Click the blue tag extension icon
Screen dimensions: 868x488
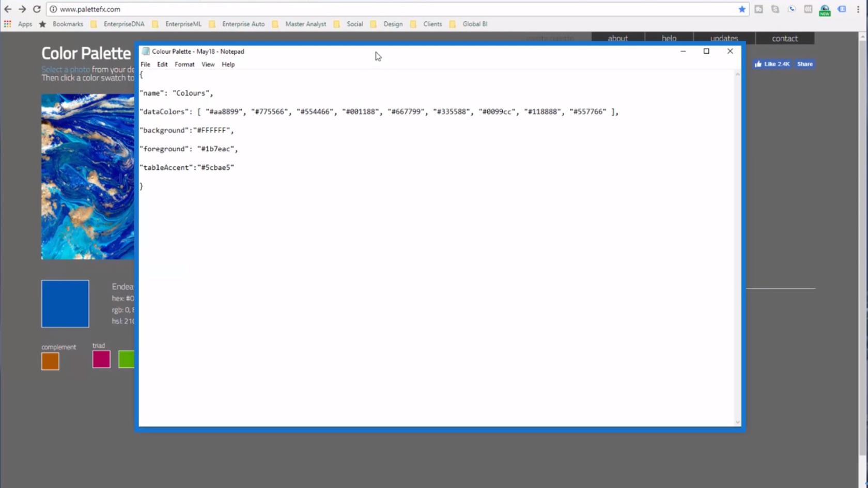[x=842, y=9]
